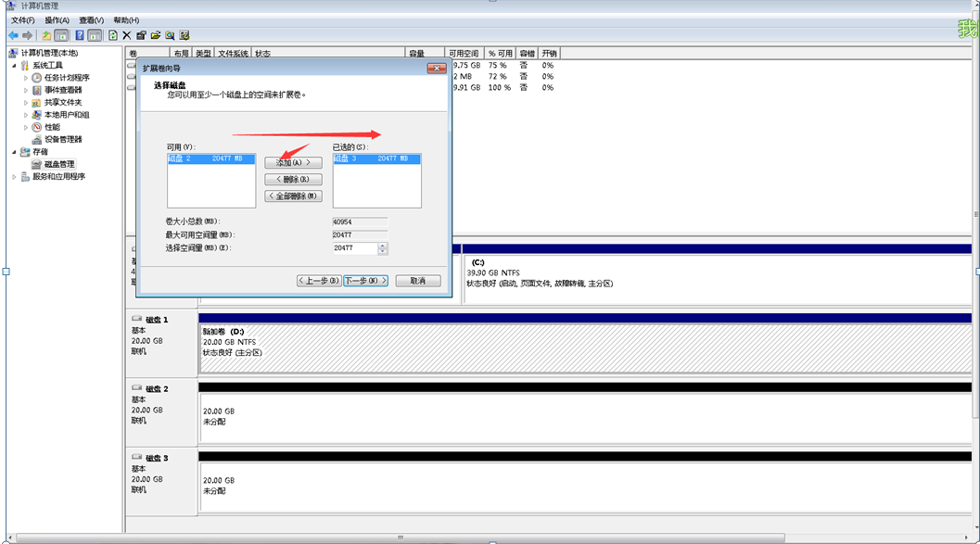The height and width of the screenshot is (544, 980).
Task: Expand the 任务计划程序 tree node
Action: click(26, 78)
